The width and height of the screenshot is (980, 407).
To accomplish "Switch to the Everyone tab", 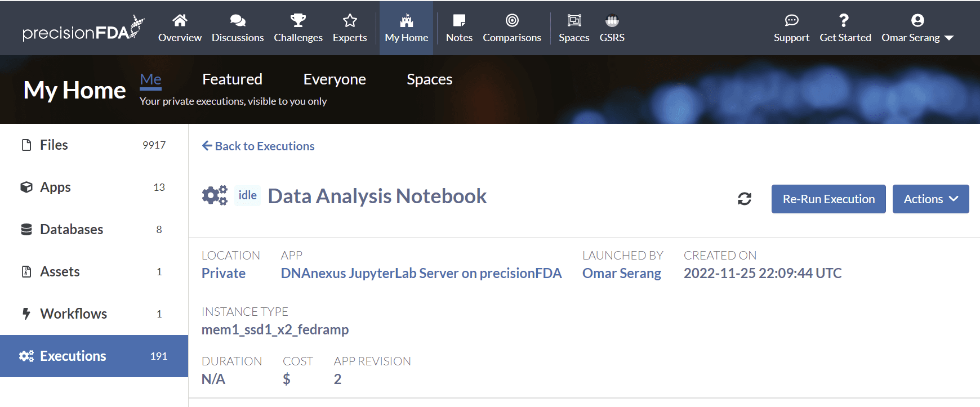I will click(335, 79).
